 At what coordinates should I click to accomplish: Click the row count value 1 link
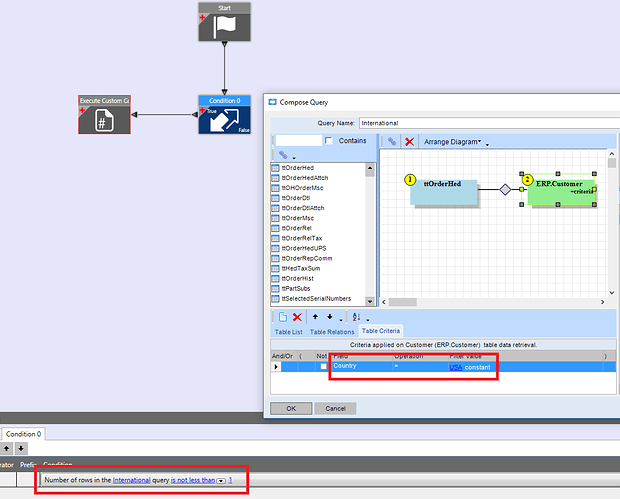coord(230,480)
